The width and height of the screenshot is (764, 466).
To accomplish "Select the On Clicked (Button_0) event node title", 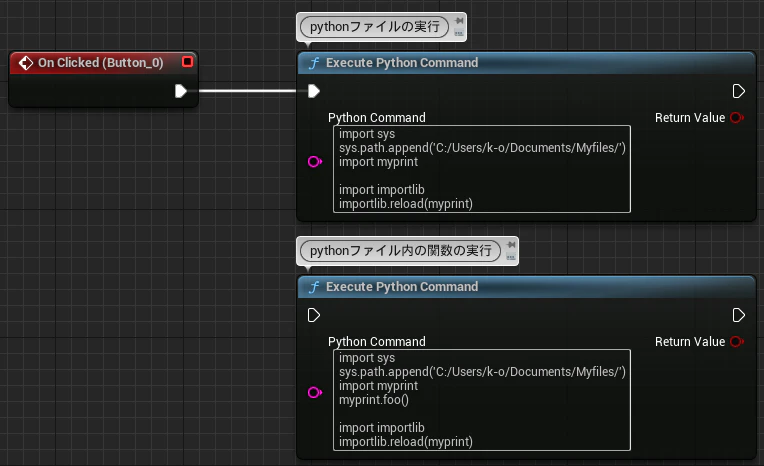I will (x=100, y=63).
